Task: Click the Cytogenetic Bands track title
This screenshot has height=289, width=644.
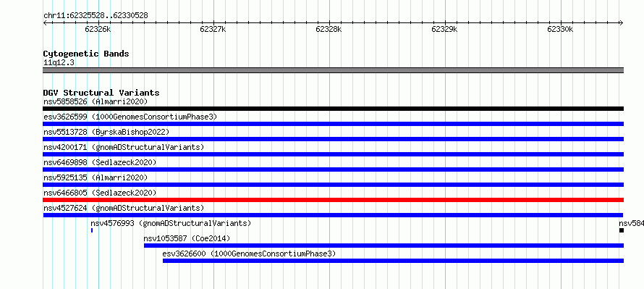Action: [86, 54]
